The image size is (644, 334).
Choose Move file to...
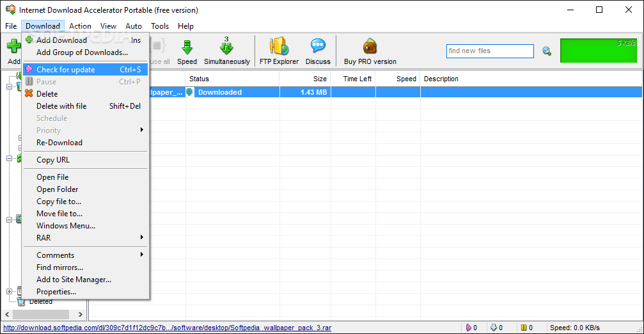[x=86, y=214]
